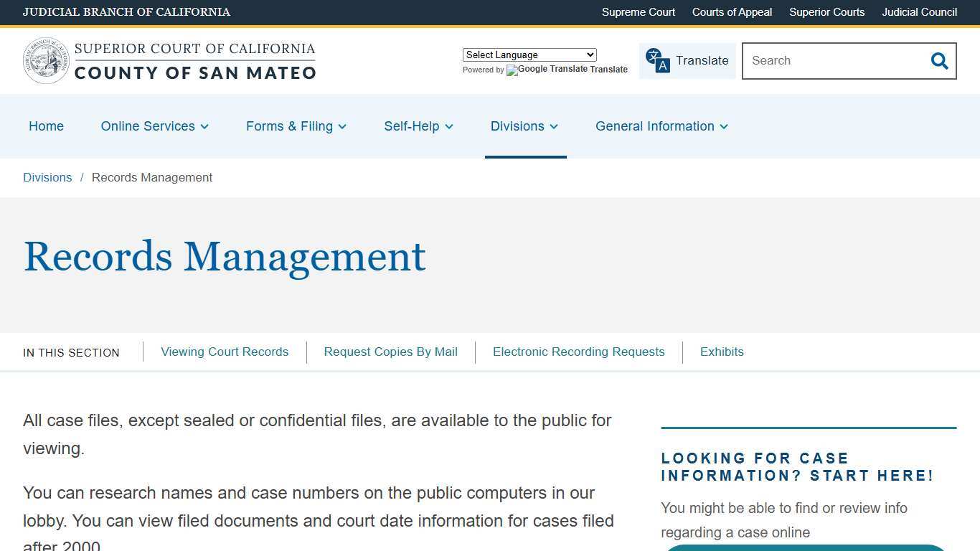Expand the Online Services menu
The image size is (980, 551).
(154, 126)
